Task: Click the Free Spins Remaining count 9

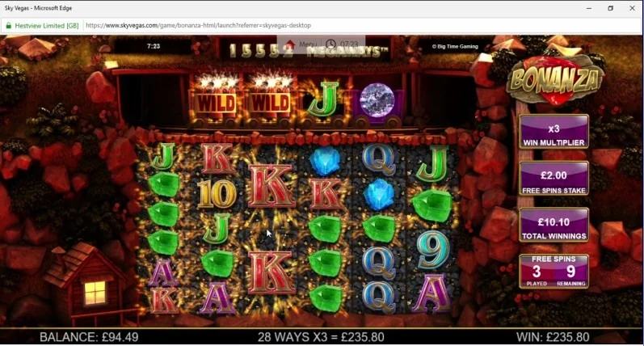Action: [571, 272]
